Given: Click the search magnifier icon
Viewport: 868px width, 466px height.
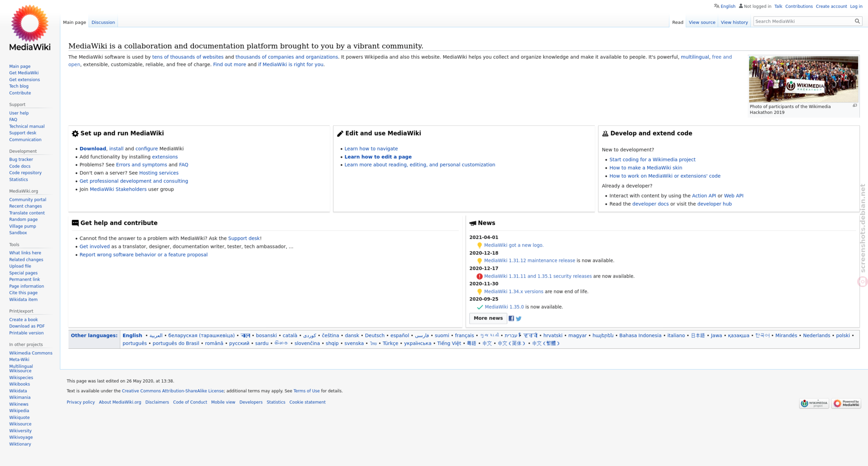Looking at the screenshot, I should (x=857, y=21).
